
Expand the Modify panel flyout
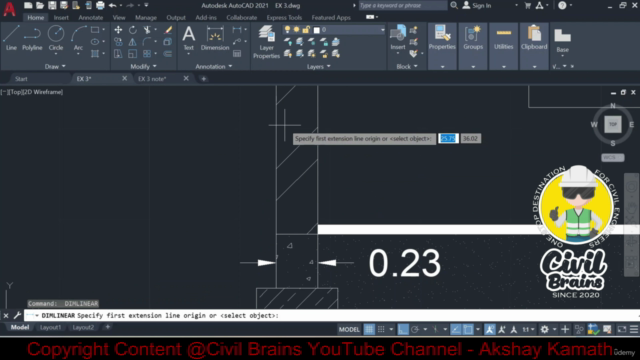point(143,66)
